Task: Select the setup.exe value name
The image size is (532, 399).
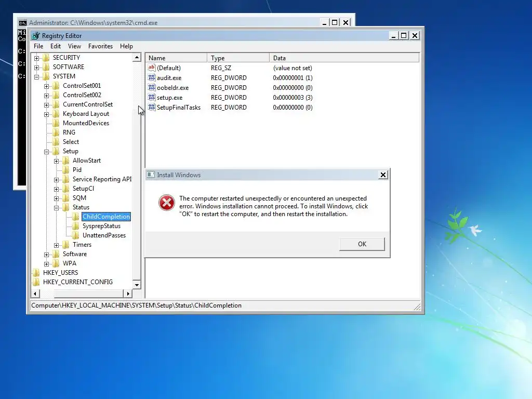Action: coord(169,98)
